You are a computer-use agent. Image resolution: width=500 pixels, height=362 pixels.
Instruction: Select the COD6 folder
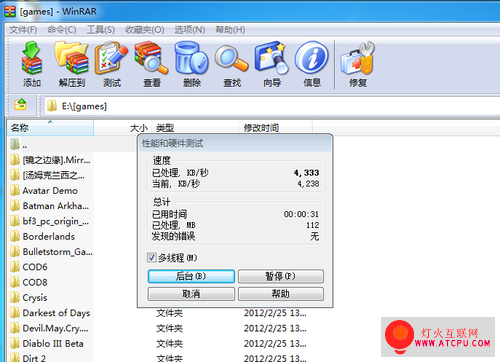coord(29,267)
